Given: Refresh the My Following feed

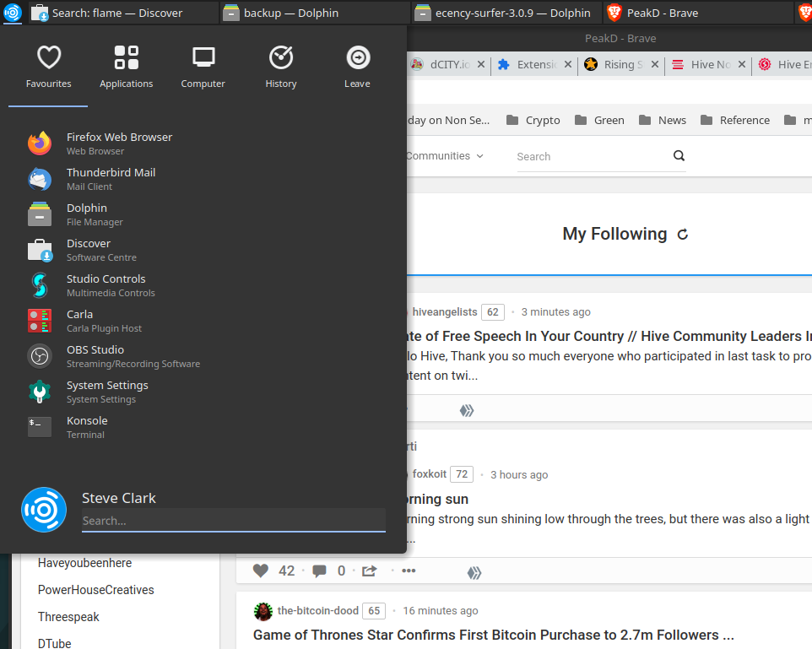Looking at the screenshot, I should pos(683,235).
